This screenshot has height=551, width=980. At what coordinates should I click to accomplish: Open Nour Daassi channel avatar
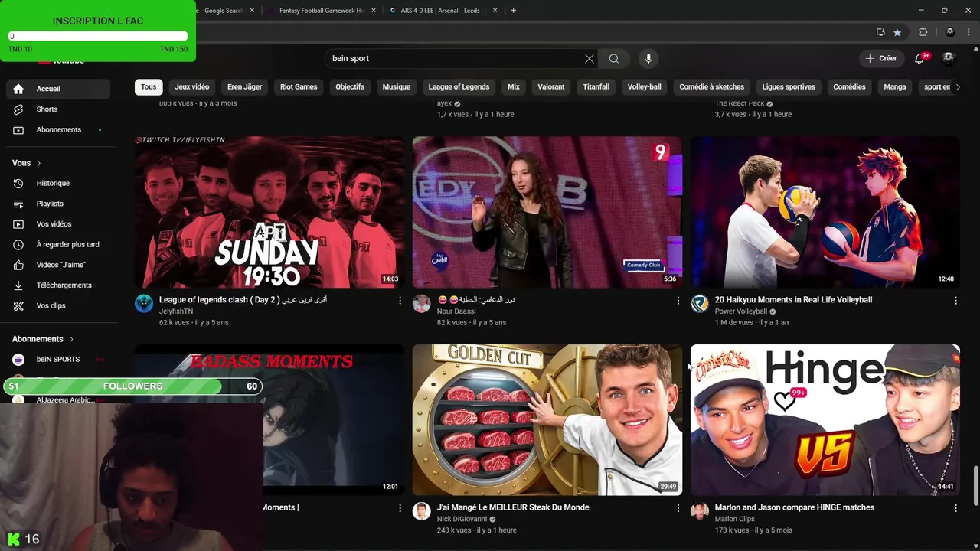[x=422, y=304]
